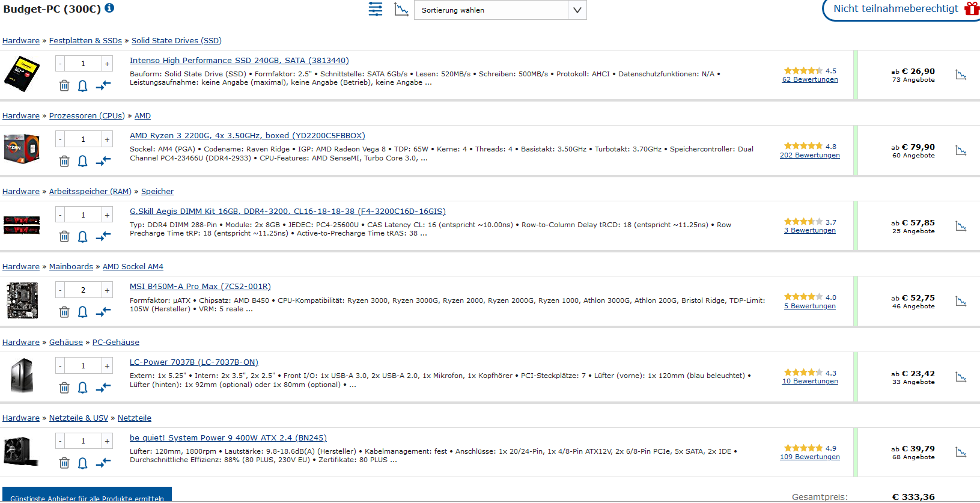Click the Nicht teilnahmeberechtigt button

(x=901, y=10)
